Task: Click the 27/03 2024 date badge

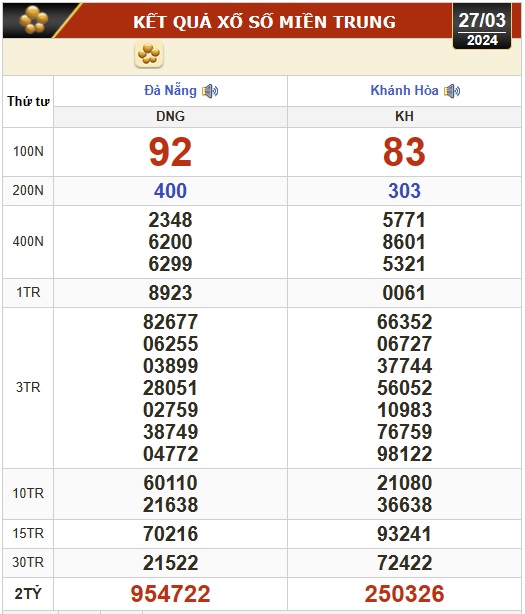Action: coord(482,27)
